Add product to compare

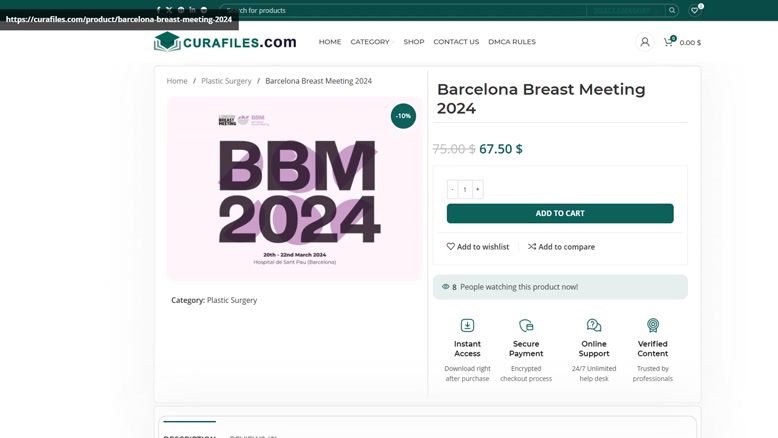(x=561, y=247)
